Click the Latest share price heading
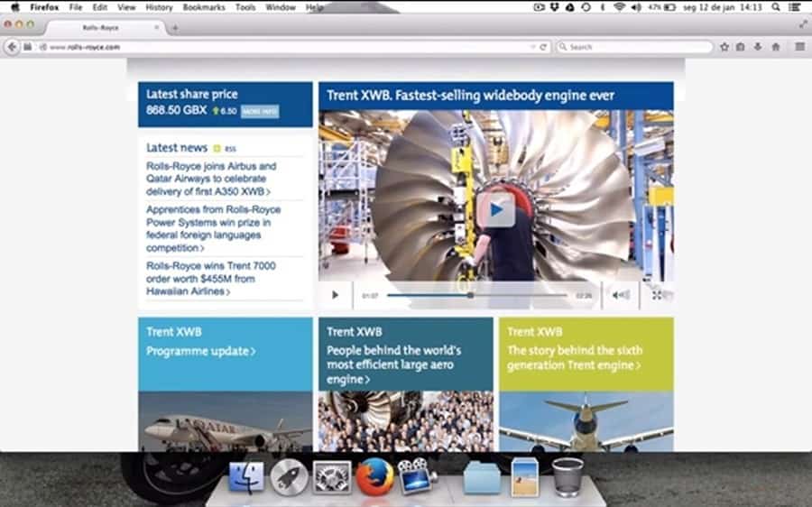This screenshot has width=812, height=507. pyautogui.click(x=191, y=94)
